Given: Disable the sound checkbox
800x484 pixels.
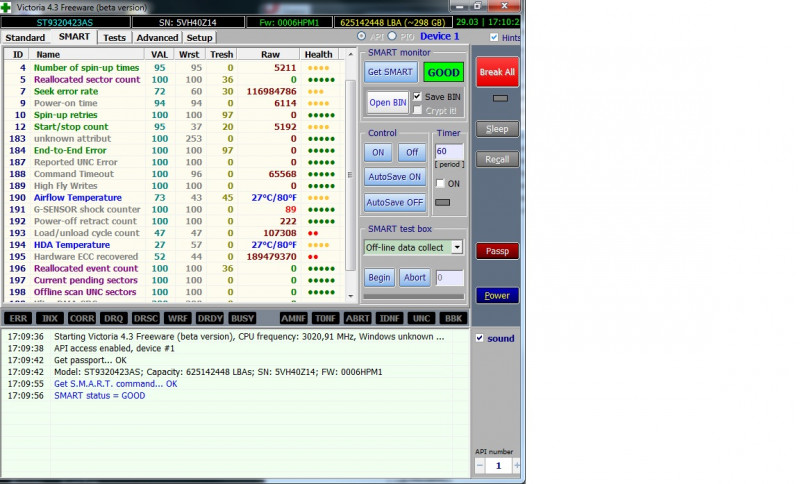Looking at the screenshot, I should 480,338.
